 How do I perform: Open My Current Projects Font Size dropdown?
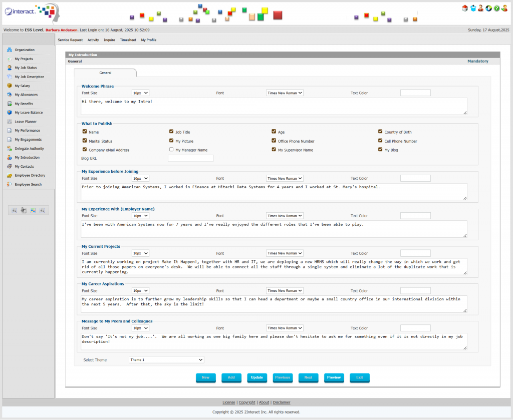tap(140, 253)
